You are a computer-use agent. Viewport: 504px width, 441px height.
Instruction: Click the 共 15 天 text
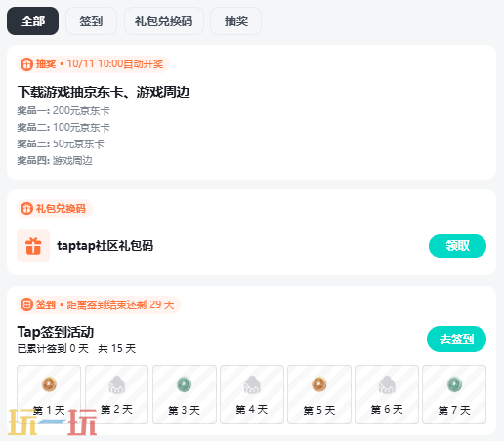pyautogui.click(x=117, y=348)
